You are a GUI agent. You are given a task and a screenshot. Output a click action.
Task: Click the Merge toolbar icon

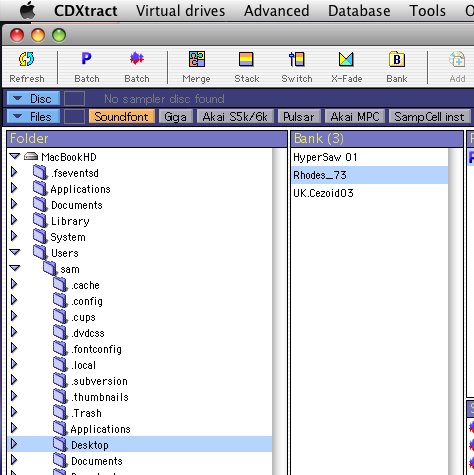(197, 59)
